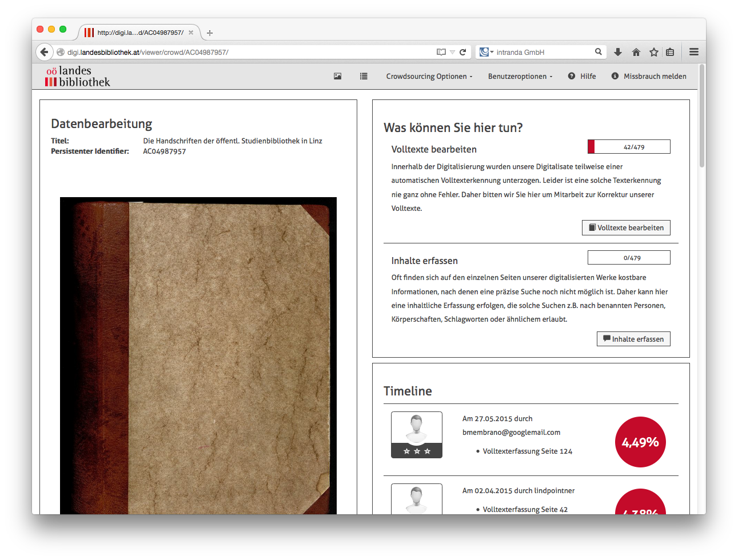Click the 4,49% red circle badge
Image resolution: width=738 pixels, height=560 pixels.
point(640,442)
